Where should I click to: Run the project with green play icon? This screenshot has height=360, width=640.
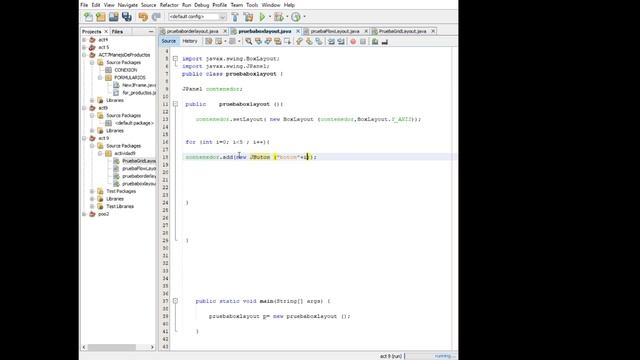(x=262, y=17)
